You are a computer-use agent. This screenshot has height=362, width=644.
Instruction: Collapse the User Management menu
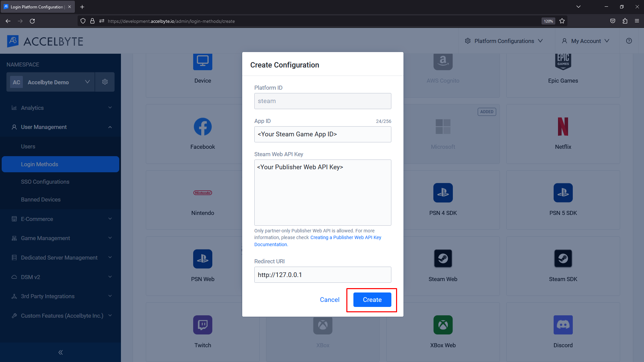60,127
